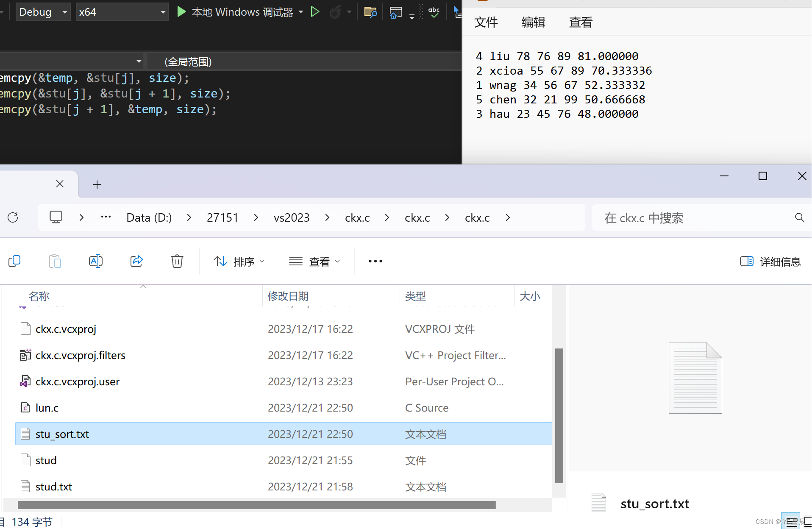The image size is (812, 529).
Task: Open the Notepad View menu
Action: coord(581,22)
